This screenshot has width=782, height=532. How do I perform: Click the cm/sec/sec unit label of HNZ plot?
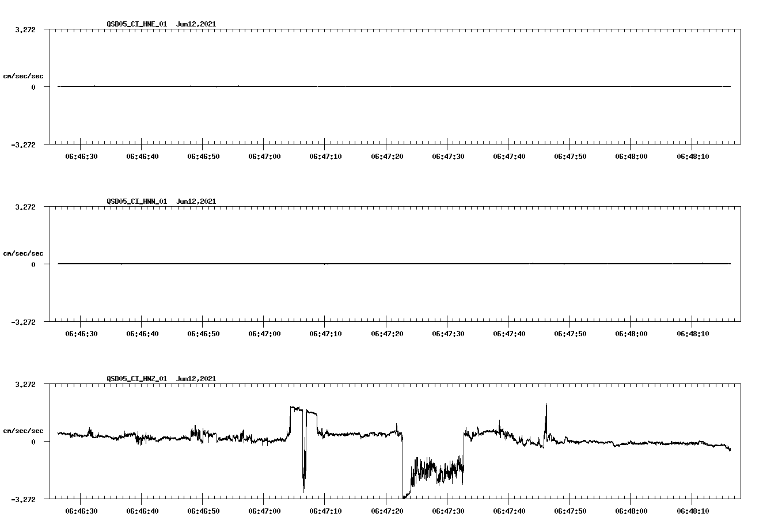click(x=23, y=431)
